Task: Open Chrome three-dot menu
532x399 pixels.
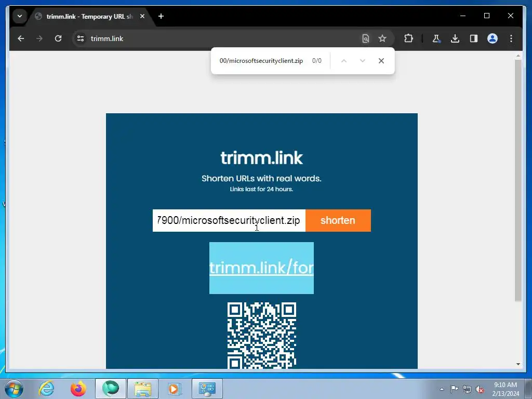Action: [x=511, y=38]
